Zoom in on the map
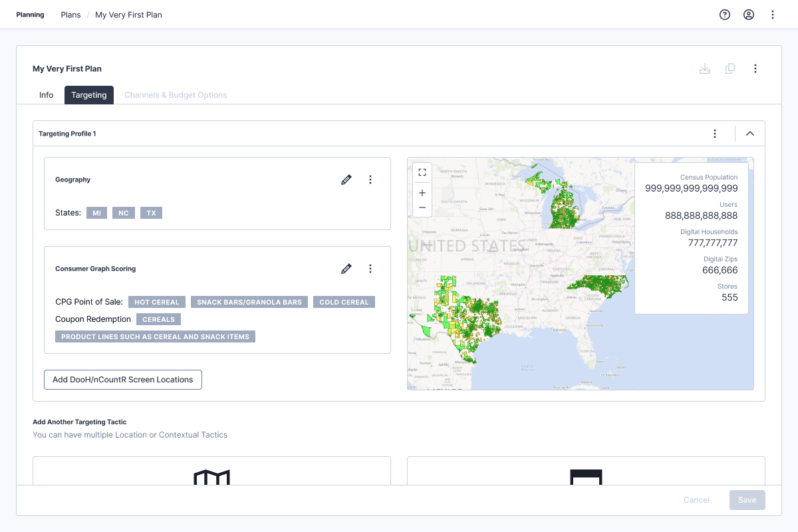The image size is (798, 532). coord(422,193)
